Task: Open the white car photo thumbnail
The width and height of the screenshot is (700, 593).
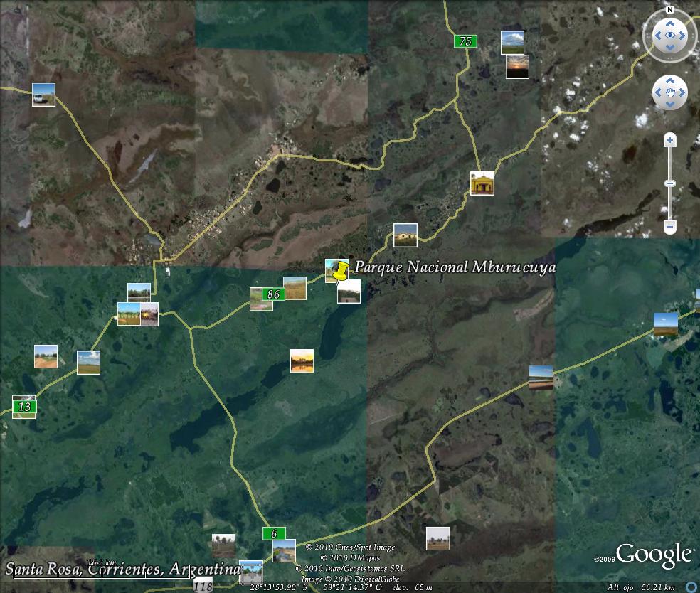Action: pos(43,95)
